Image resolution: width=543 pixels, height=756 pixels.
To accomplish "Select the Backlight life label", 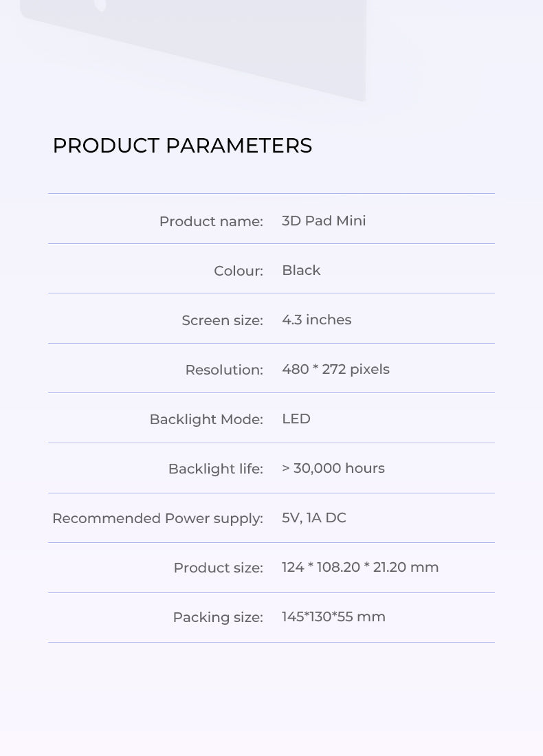I will click(x=216, y=469).
